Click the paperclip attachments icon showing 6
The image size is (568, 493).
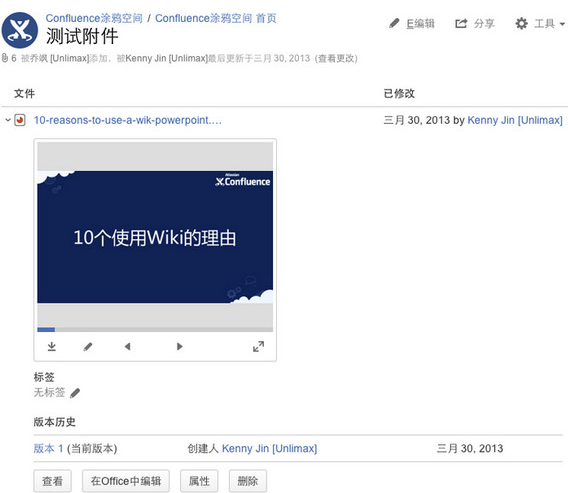[x=5, y=58]
